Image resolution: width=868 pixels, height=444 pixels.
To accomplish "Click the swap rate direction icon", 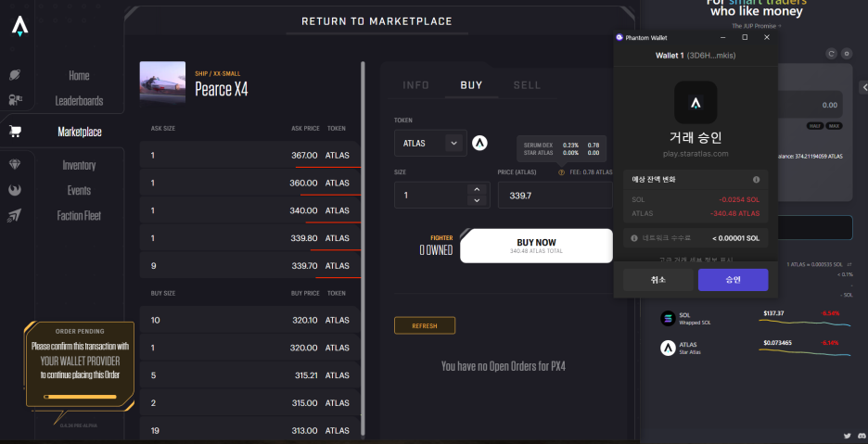I will (x=849, y=264).
